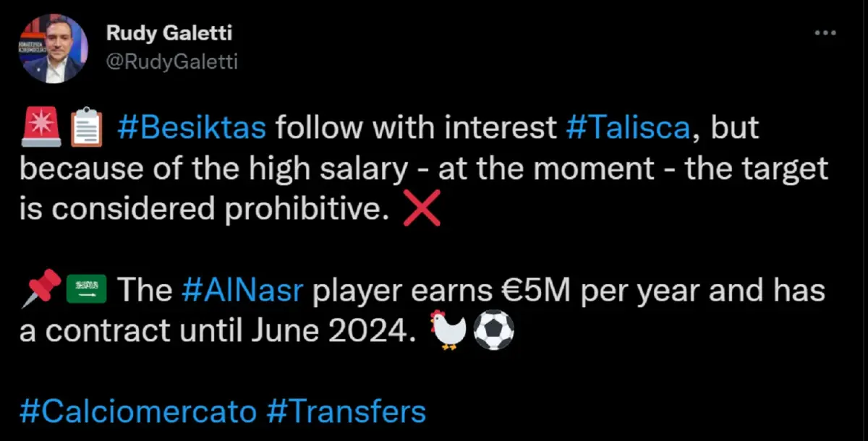The image size is (868, 441).
Task: Select the #Calciomercato hashtag
Action: pos(138,412)
